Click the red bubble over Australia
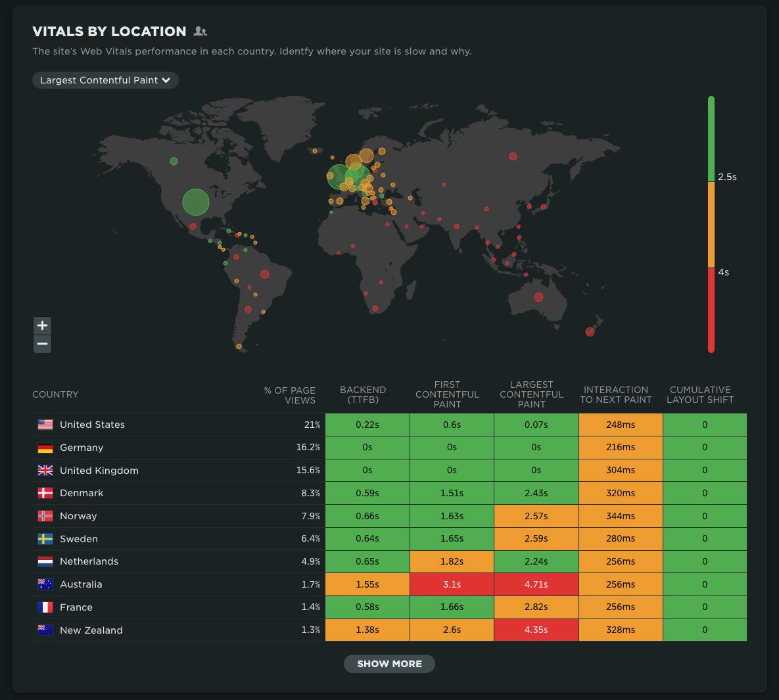Screen dimensions: 779x700 pos(538,297)
